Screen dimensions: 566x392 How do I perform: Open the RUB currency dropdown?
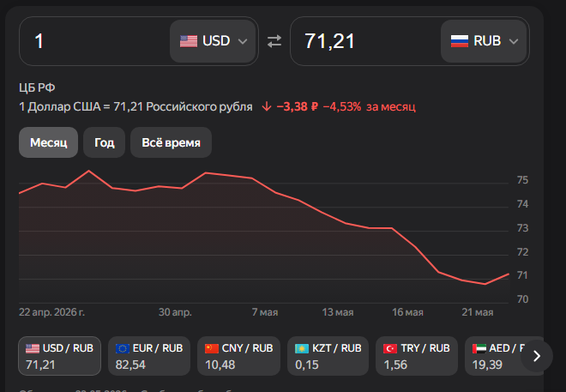click(x=484, y=41)
